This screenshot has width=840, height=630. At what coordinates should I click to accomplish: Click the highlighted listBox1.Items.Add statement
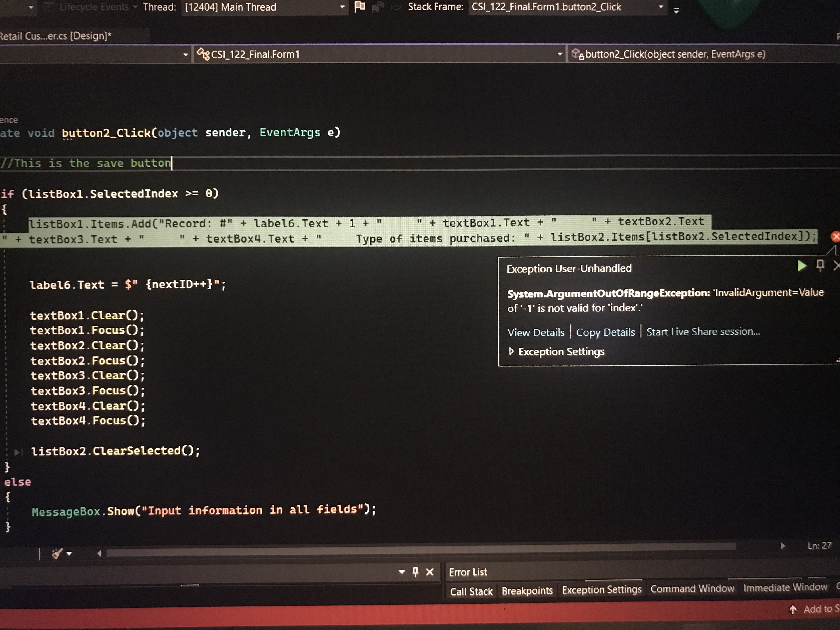[x=408, y=230]
